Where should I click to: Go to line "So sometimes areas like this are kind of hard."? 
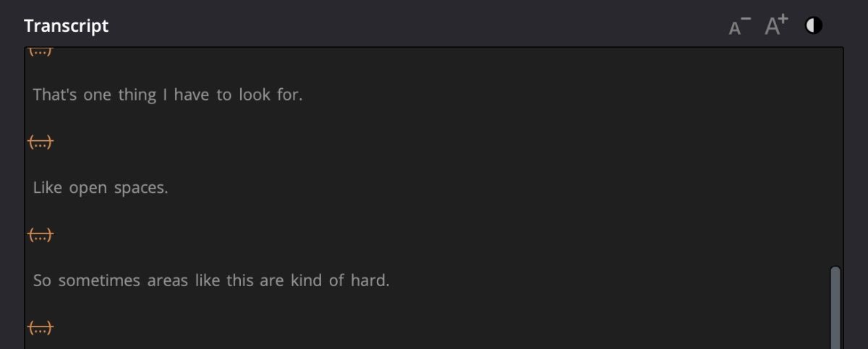(x=211, y=280)
